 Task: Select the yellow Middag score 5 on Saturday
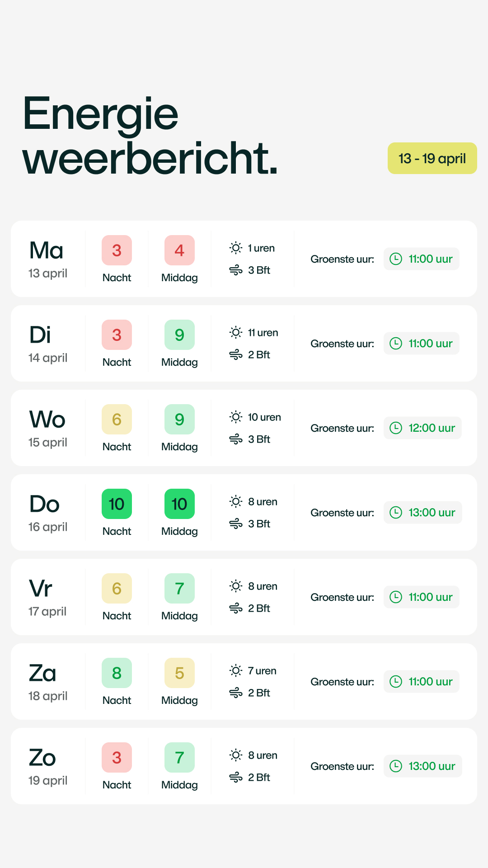(179, 673)
